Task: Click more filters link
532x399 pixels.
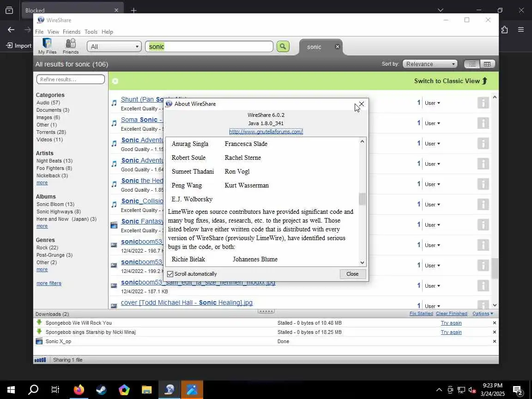Action: click(x=49, y=283)
